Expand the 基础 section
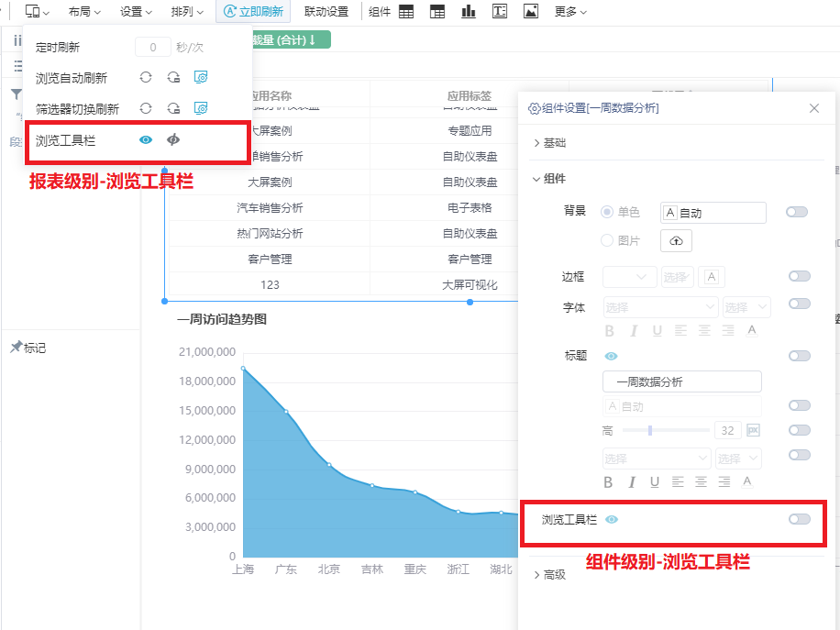 coord(549,143)
